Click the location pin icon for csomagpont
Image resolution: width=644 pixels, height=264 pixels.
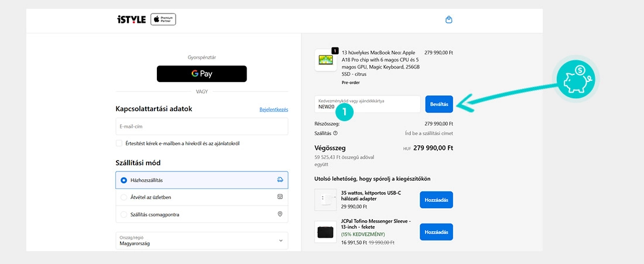(x=280, y=214)
